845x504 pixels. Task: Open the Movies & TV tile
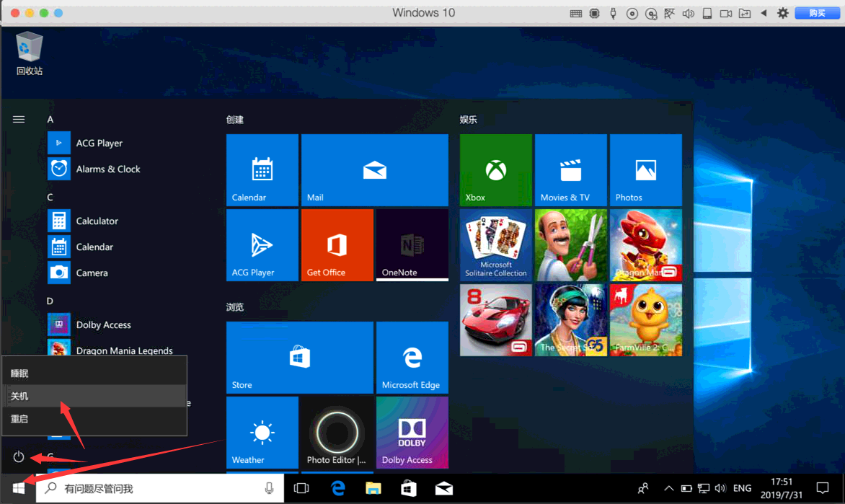[x=571, y=169]
